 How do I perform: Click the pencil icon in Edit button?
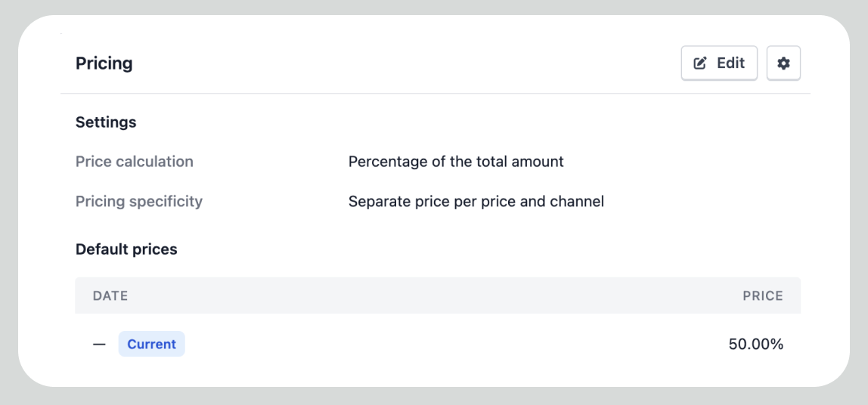coord(700,63)
